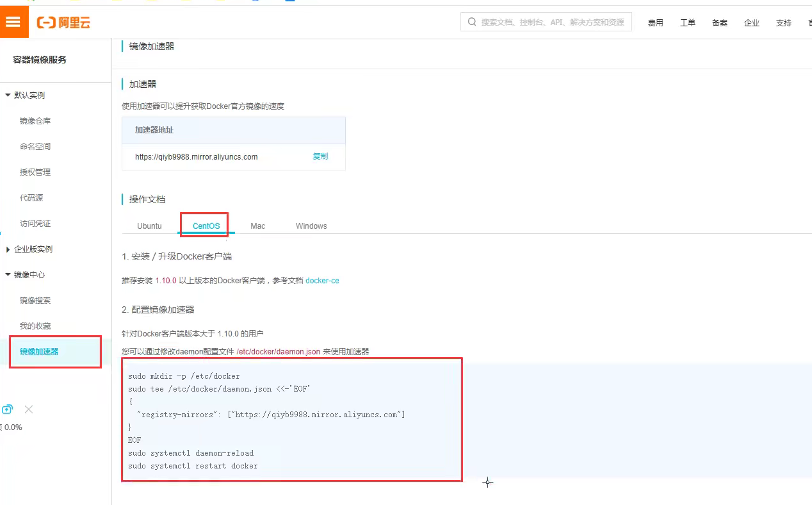Open the orange hamburger main menu

pos(13,22)
